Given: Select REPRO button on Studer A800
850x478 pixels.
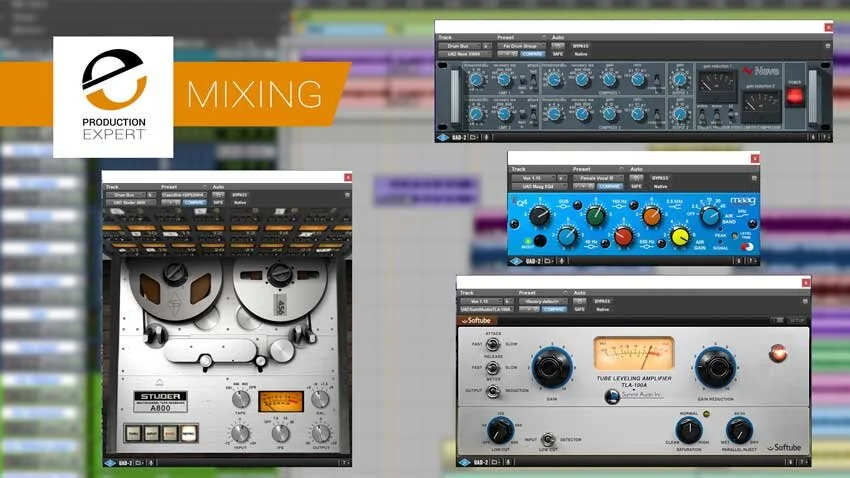Looking at the screenshot, I should coord(189,433).
